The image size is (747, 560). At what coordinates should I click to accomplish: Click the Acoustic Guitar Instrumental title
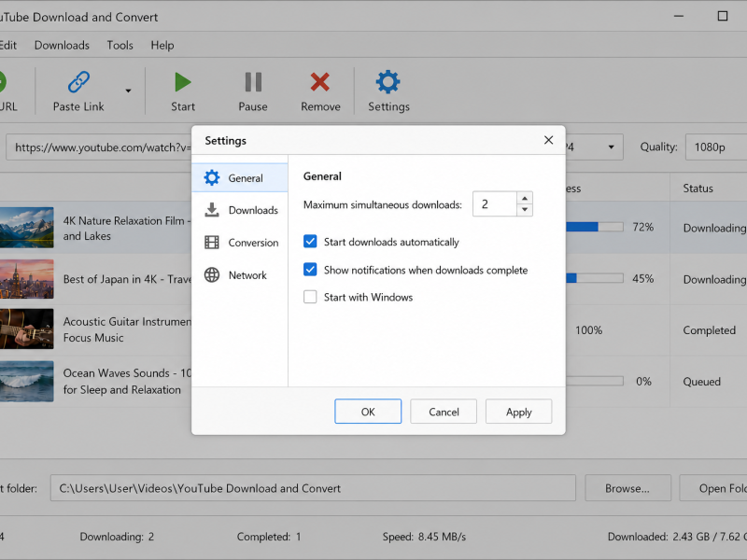[x=127, y=329]
